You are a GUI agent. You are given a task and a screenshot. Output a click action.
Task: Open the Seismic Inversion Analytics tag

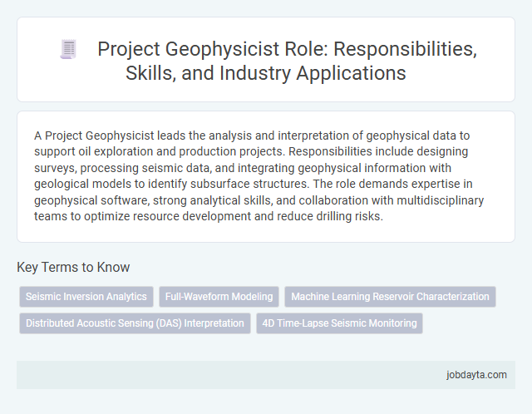[86, 297]
